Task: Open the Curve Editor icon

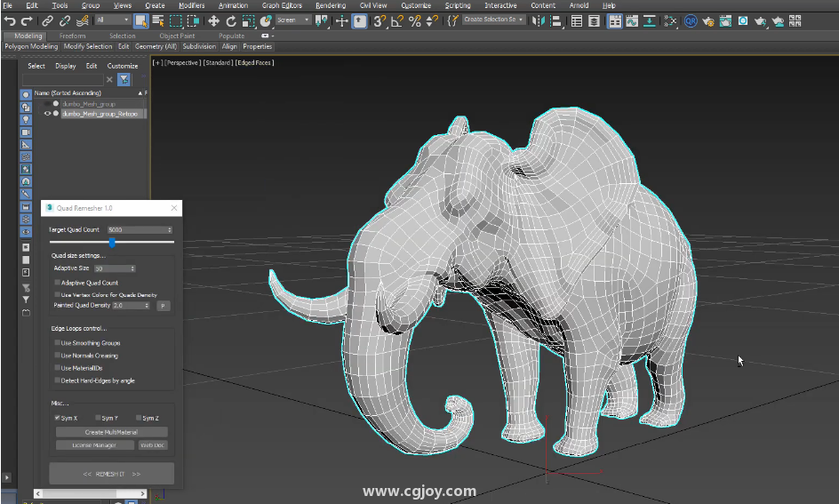Action: pyautogui.click(x=632, y=20)
